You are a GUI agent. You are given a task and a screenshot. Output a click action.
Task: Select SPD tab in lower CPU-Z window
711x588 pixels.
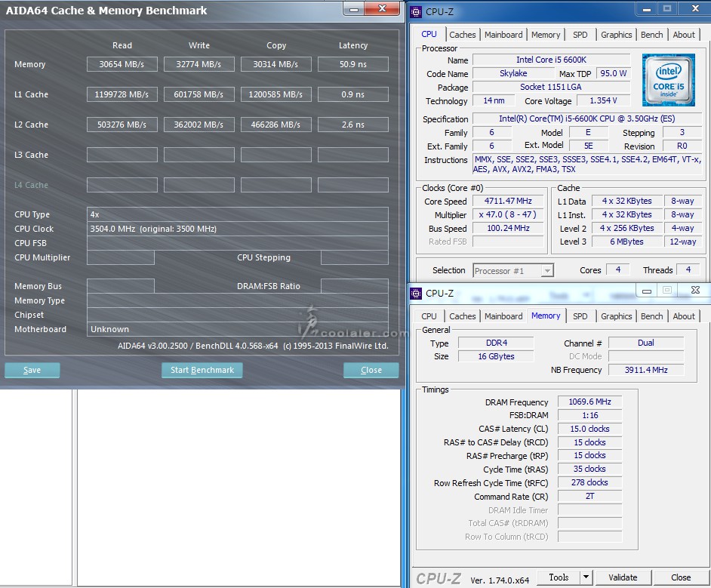click(580, 316)
